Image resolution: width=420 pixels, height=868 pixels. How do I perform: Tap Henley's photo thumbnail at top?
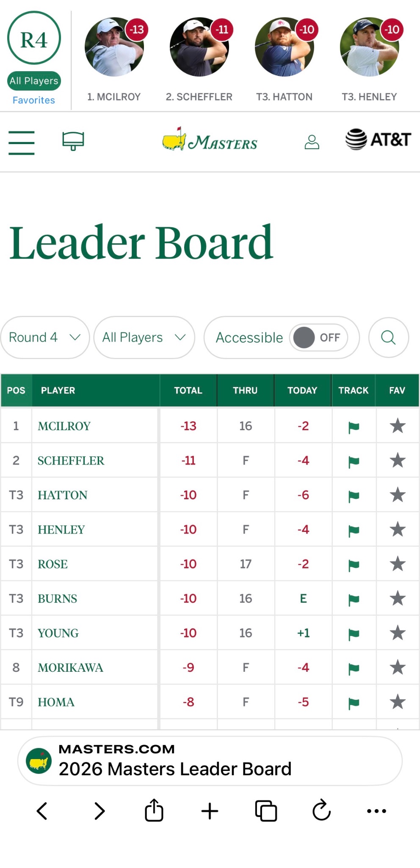[369, 47]
